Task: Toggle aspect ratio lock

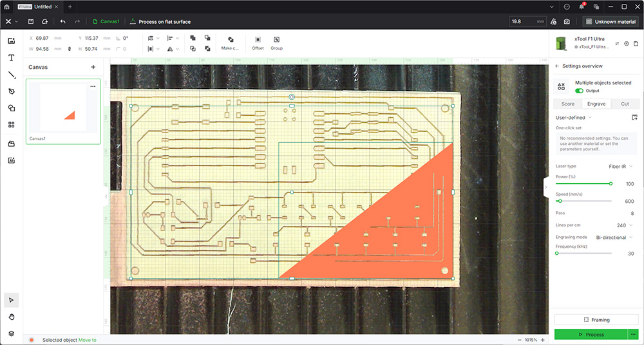Action: click(70, 49)
